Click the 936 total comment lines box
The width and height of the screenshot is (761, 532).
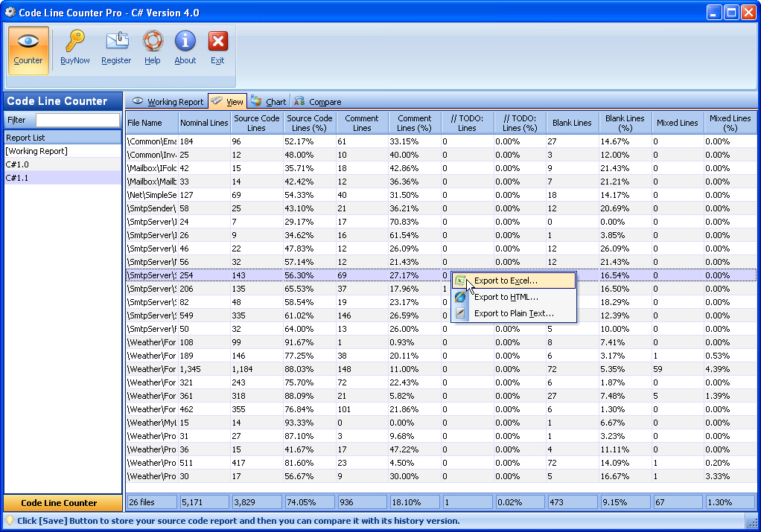pyautogui.click(x=362, y=502)
